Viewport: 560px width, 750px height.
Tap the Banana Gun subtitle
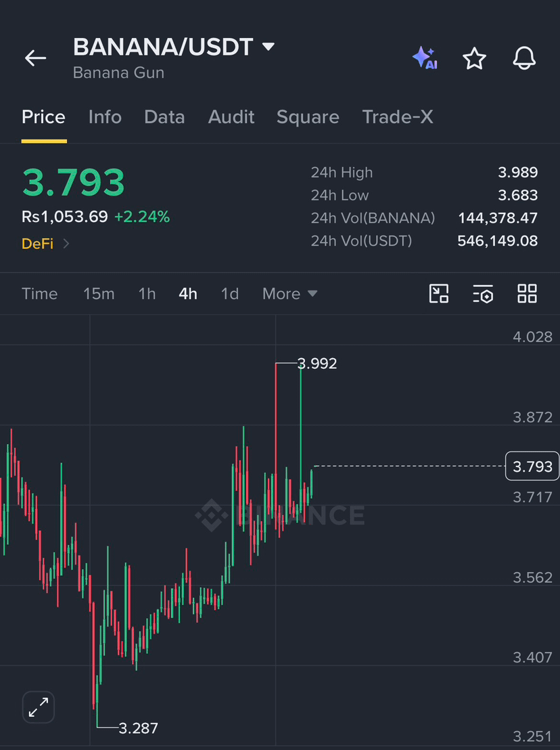[x=118, y=72]
